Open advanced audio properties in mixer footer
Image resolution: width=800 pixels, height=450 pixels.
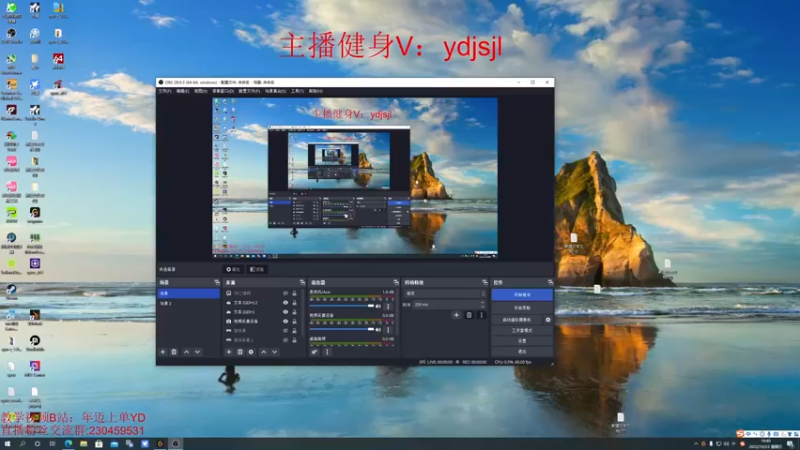tap(314, 352)
